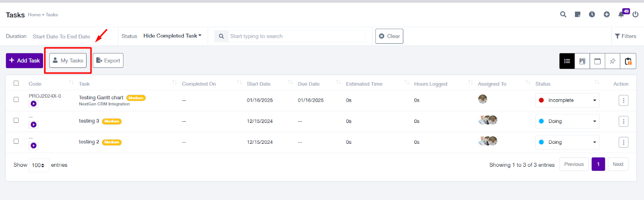Click the Home breadcrumb link
The width and height of the screenshot is (644, 200).
click(x=34, y=14)
